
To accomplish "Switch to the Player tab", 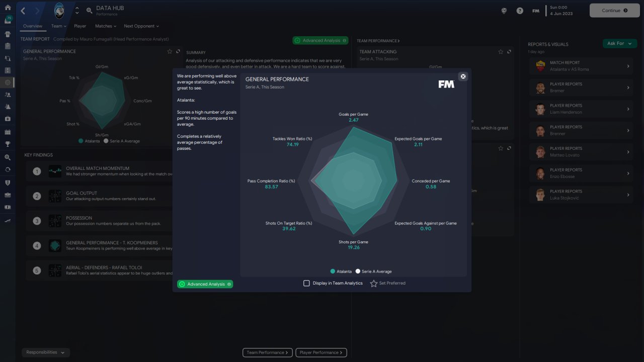I will 80,26.
